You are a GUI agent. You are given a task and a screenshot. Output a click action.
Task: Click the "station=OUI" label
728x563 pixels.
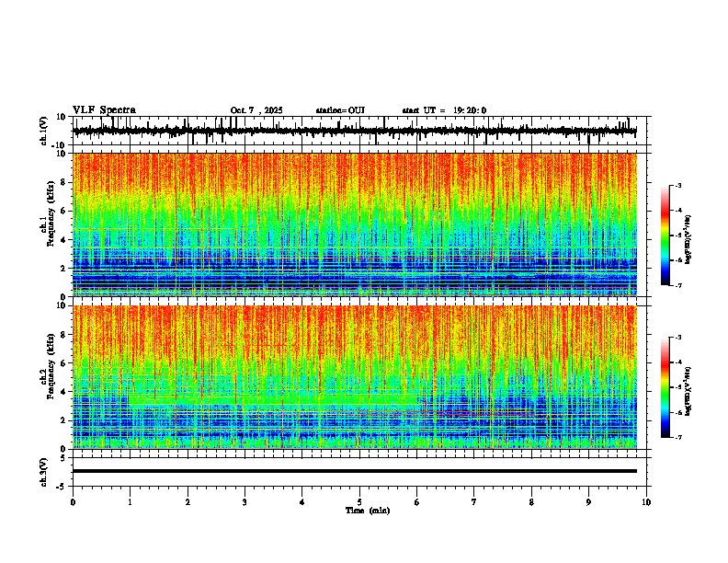340,110
